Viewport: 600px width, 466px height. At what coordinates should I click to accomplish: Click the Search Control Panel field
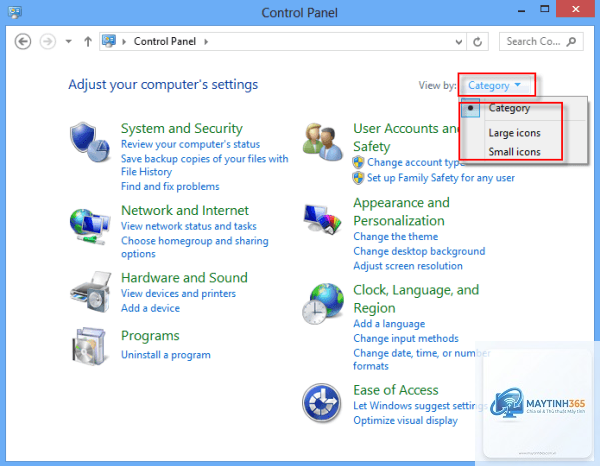point(541,41)
